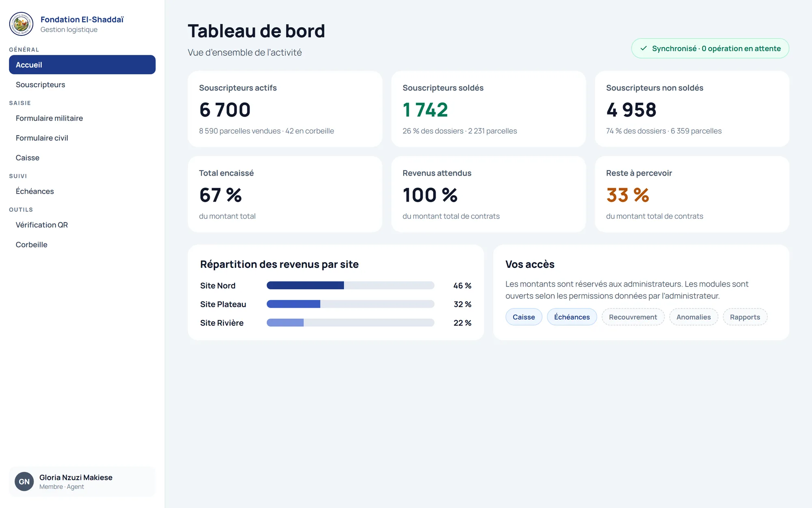Click '8 590 parcelles vendues' text

[240, 131]
